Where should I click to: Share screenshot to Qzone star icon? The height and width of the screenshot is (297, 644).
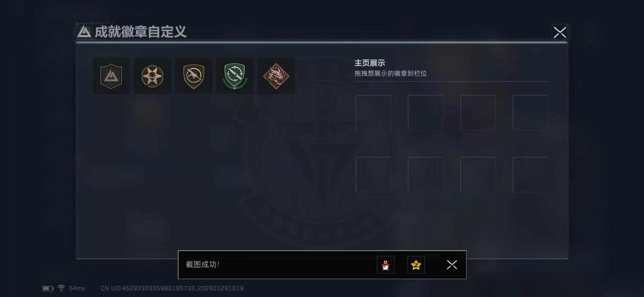pos(416,265)
